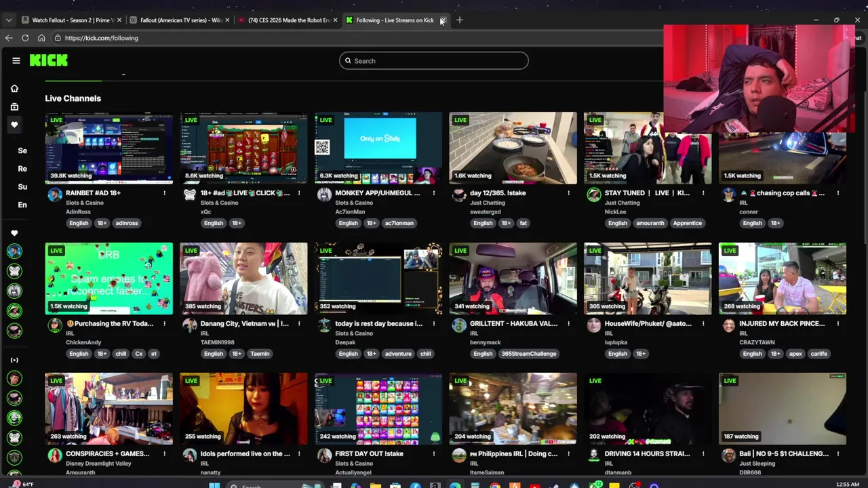Open options menu for INJURED MY BACK stream
The width and height of the screenshot is (868, 488).
838,324
